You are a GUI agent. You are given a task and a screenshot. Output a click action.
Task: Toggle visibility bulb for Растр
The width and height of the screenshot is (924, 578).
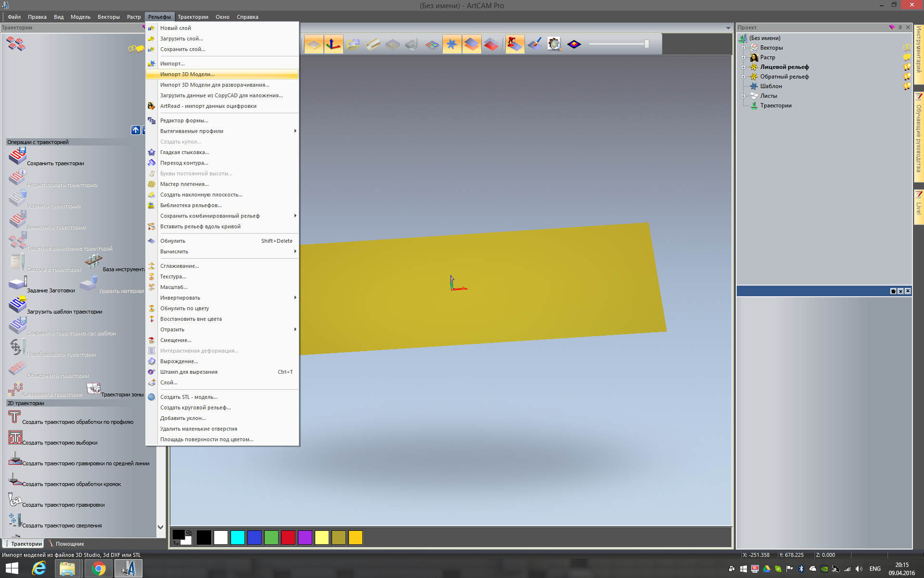(907, 57)
